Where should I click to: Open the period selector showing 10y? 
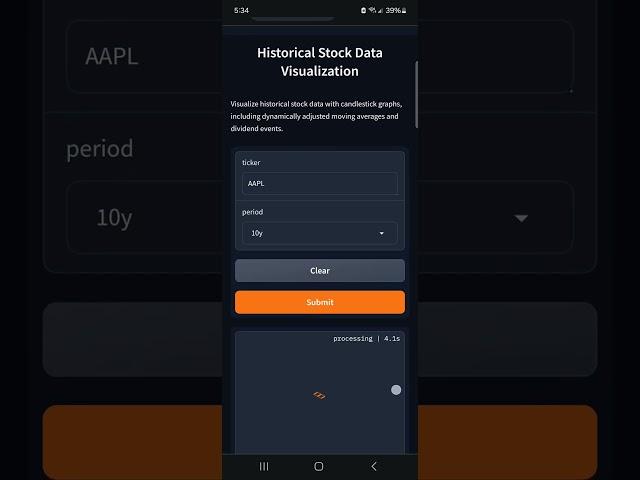[x=310, y=233]
